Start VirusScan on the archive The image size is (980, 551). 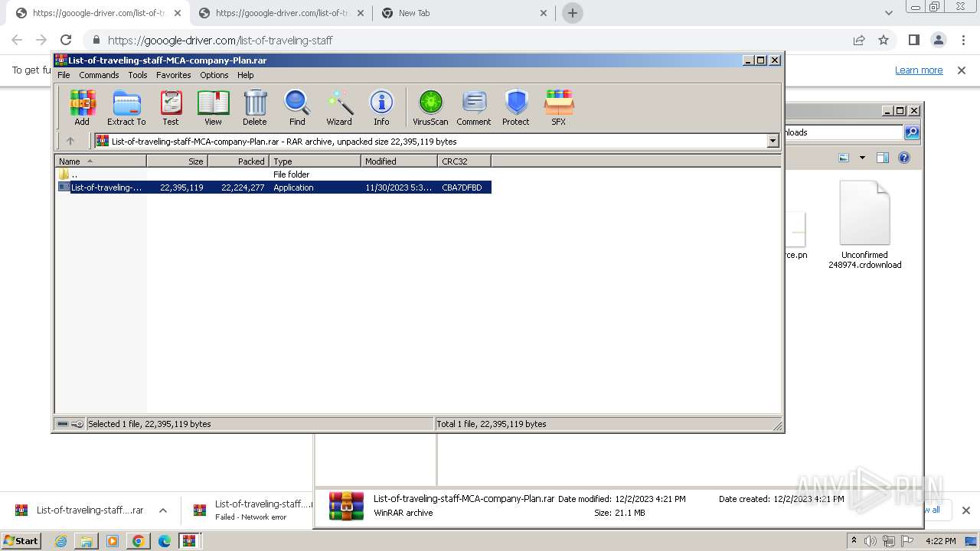[x=430, y=107]
